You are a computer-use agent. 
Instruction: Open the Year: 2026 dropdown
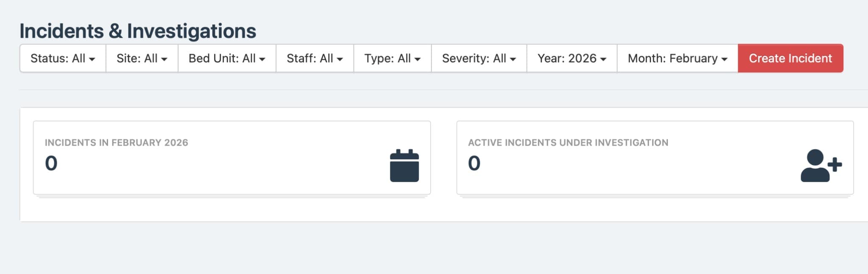[571, 58]
